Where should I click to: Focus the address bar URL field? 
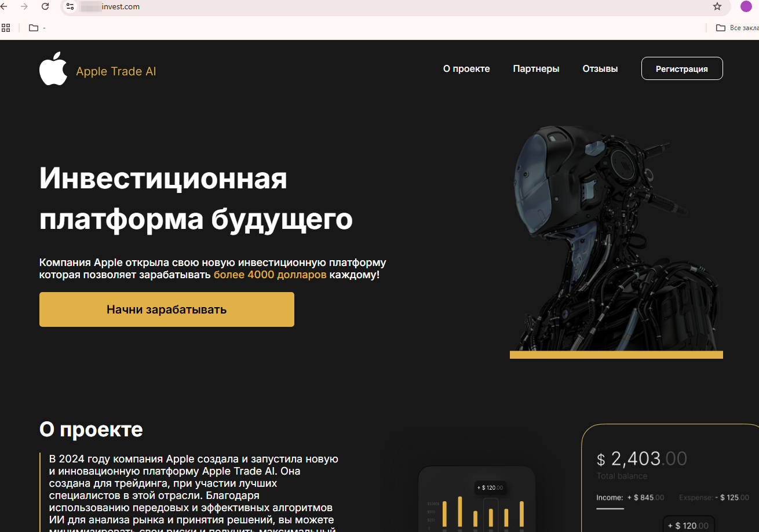point(348,7)
